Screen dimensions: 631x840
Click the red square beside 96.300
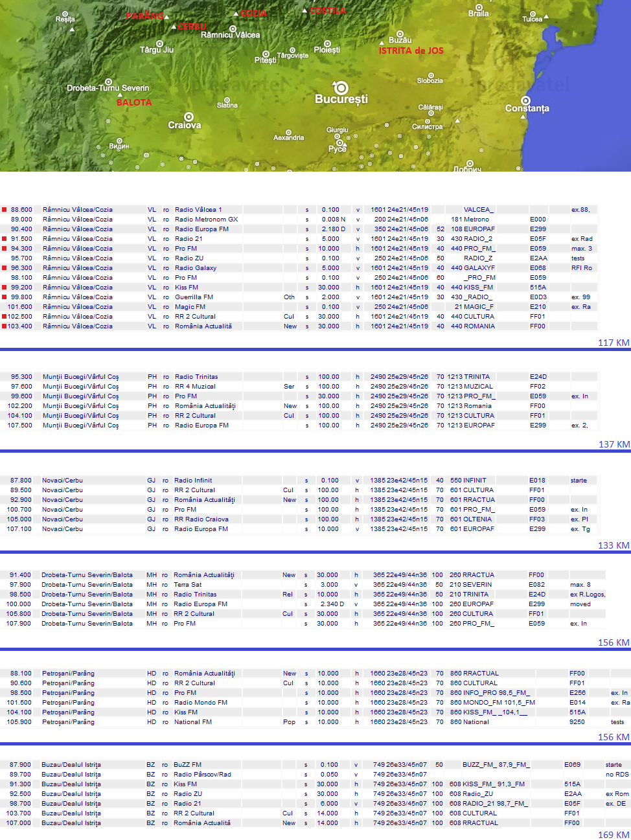tap(5, 268)
